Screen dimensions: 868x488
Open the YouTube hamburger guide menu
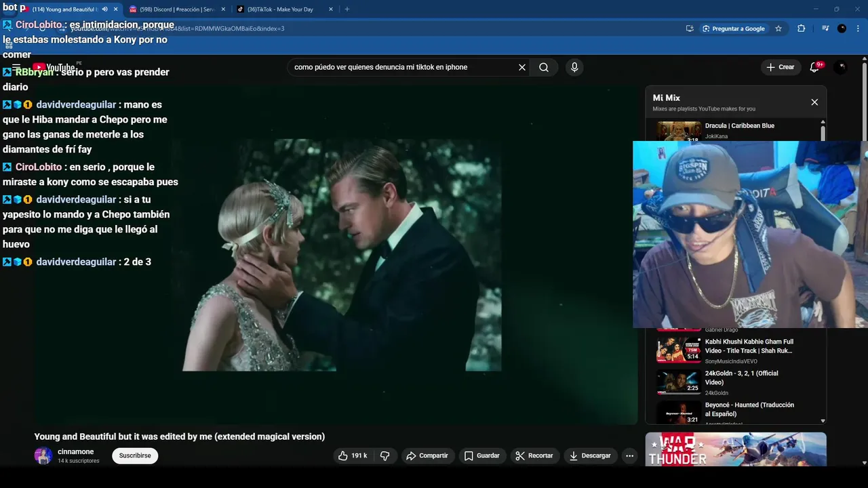[x=16, y=67]
